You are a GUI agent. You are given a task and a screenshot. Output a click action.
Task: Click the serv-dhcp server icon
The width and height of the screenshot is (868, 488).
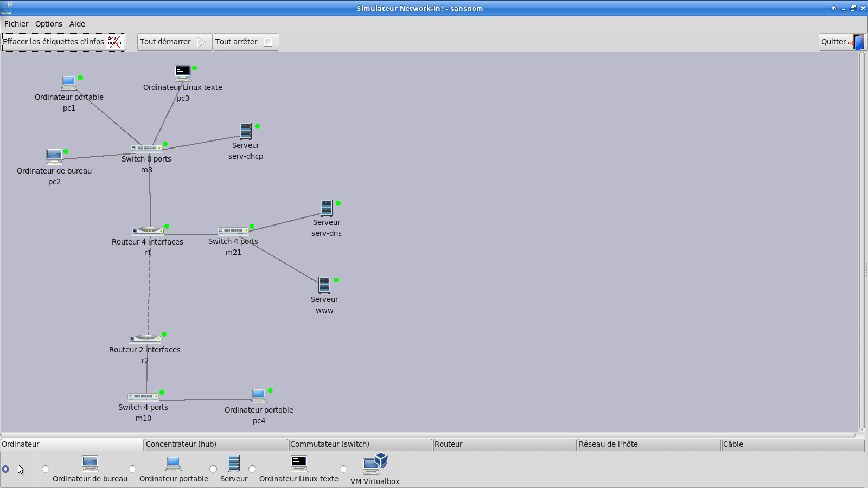pos(246,131)
